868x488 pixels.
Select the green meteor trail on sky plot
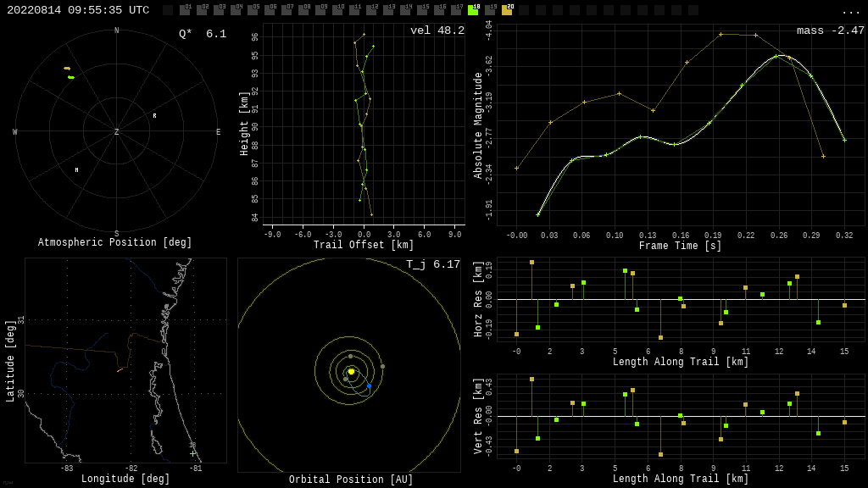tap(71, 77)
